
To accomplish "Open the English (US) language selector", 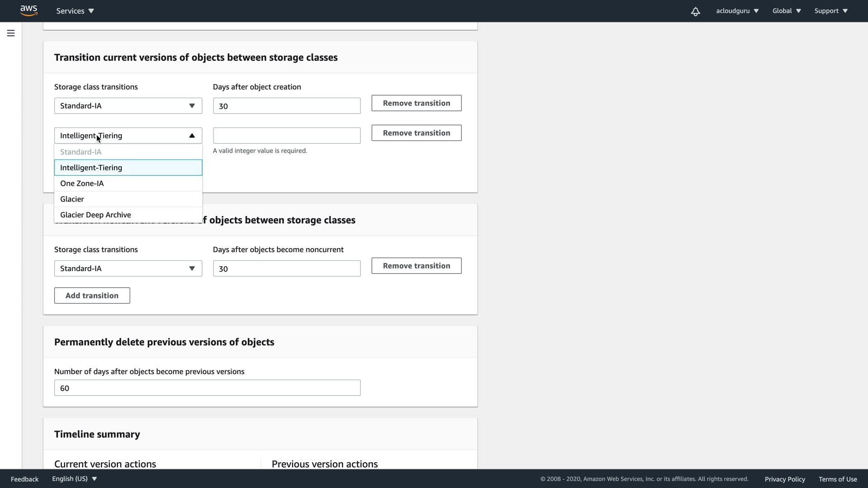I will click(75, 479).
